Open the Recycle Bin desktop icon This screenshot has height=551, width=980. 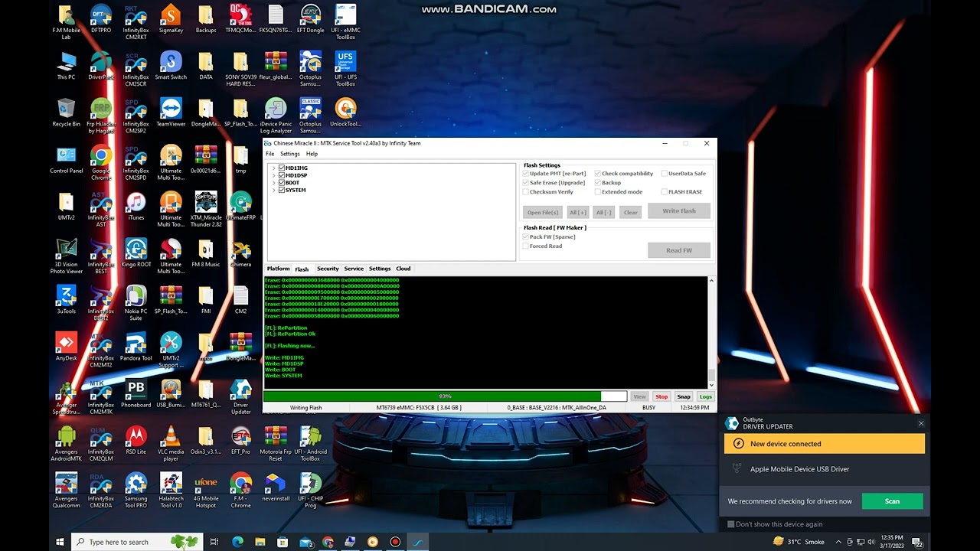coord(66,112)
